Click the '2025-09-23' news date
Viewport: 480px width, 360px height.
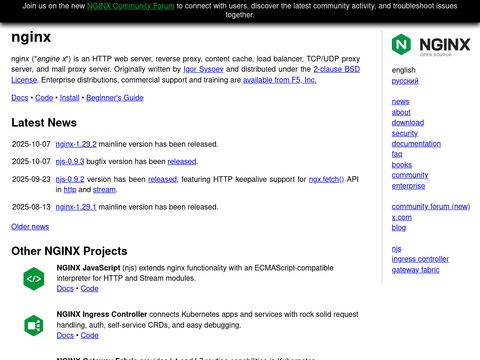pos(31,179)
